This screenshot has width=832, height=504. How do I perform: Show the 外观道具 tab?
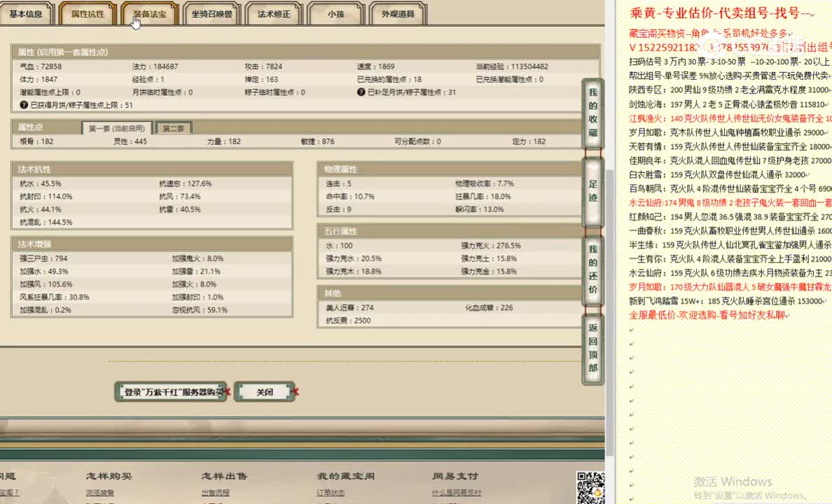point(398,14)
